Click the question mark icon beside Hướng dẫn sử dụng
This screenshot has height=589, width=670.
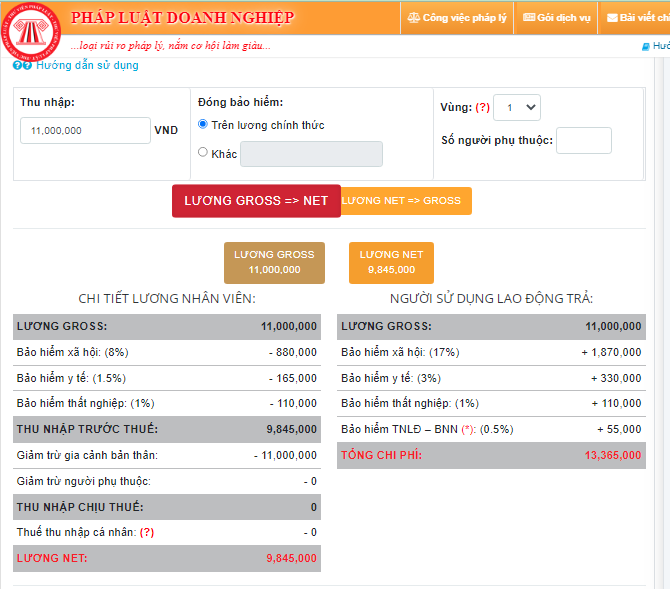click(x=22, y=65)
